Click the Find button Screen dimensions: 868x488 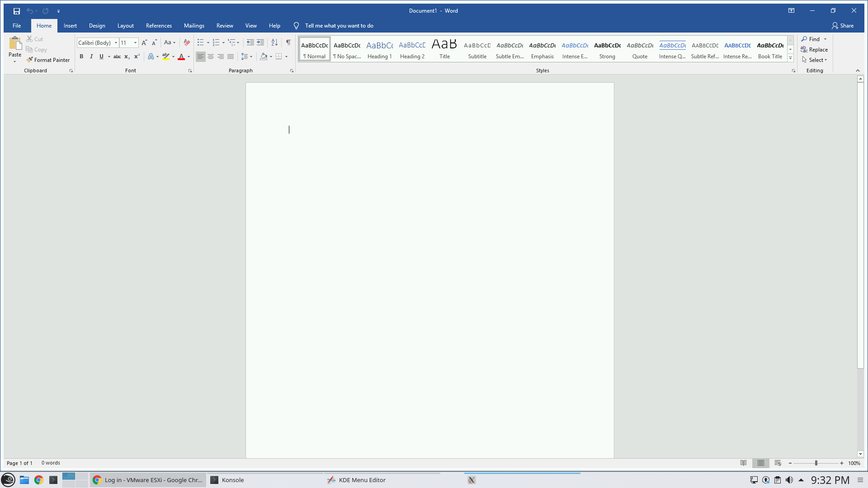pyautogui.click(x=811, y=39)
